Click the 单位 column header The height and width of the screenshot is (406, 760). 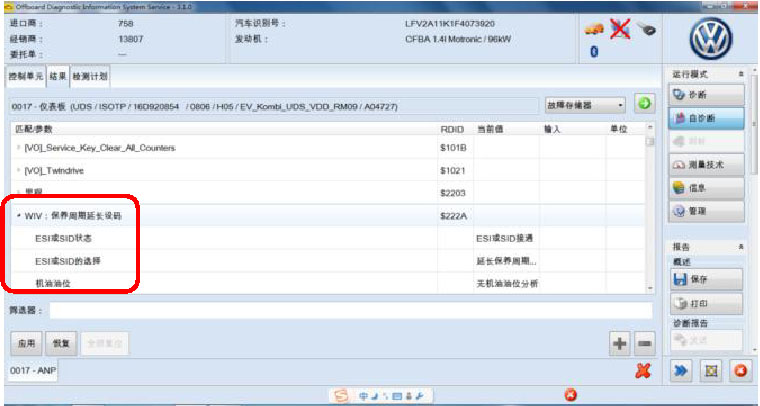625,129
